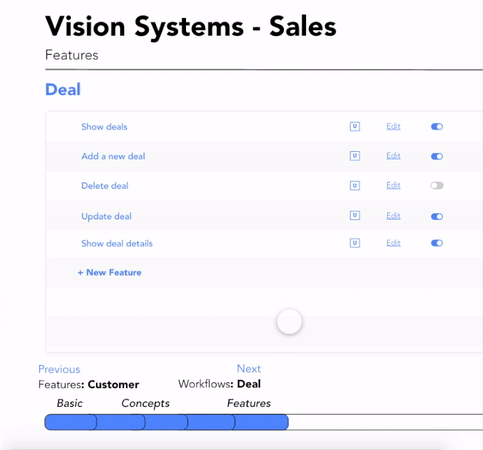Open the Delete deal feature
Viewport: 483px width, 450px height.
105,186
